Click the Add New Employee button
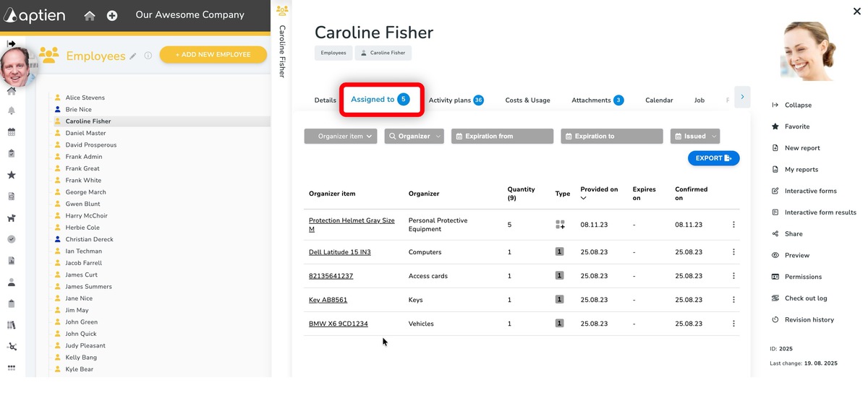 click(213, 55)
